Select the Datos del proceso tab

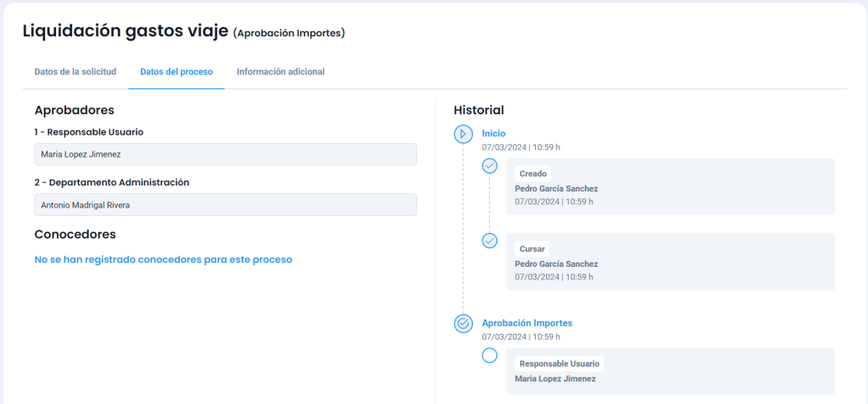point(176,72)
